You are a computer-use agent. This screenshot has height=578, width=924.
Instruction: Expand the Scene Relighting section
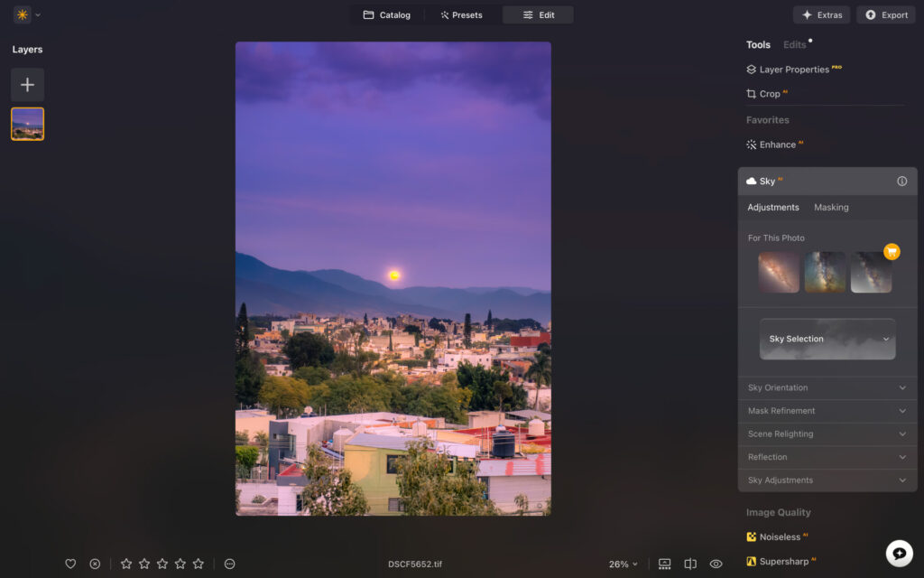click(x=827, y=433)
